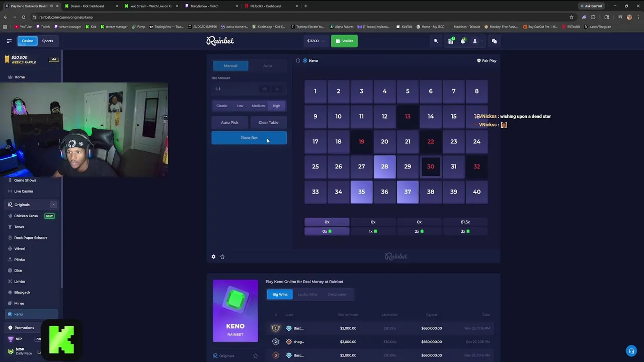Switch to Auto betting tab
Screen dimensions: 644x362
[x=268, y=66]
